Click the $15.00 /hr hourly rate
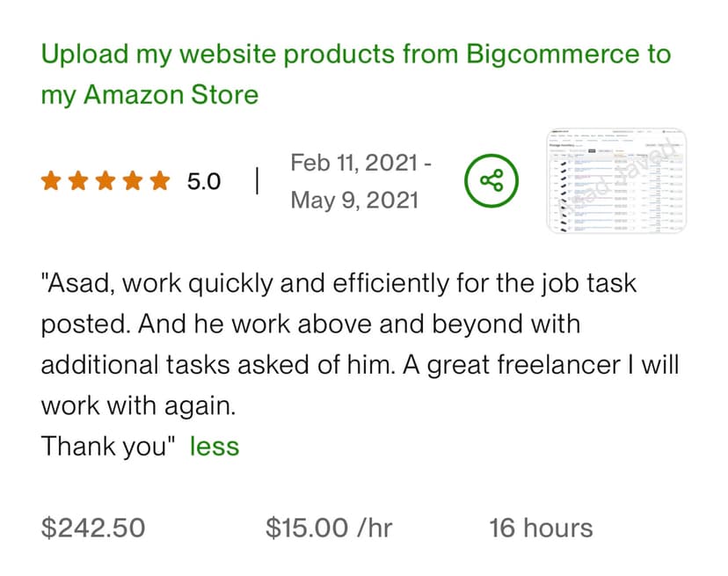 (329, 528)
